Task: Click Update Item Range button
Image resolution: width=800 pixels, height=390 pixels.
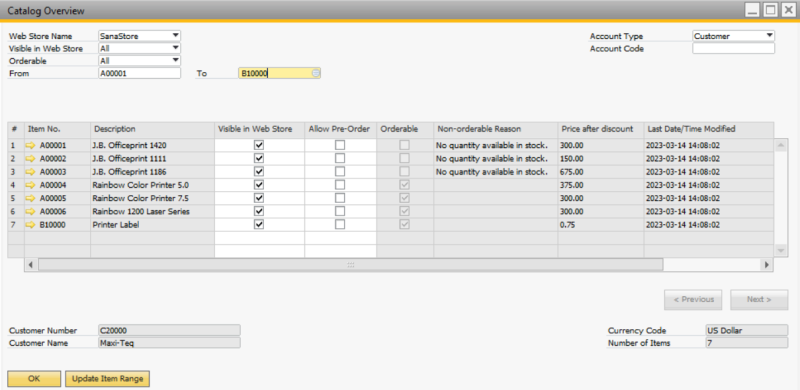Action: pos(107,379)
